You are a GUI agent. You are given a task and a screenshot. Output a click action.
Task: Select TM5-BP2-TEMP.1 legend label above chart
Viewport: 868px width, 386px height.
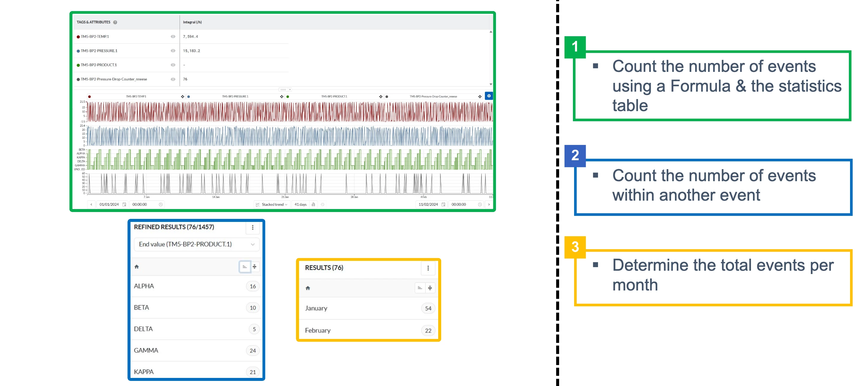pyautogui.click(x=136, y=96)
